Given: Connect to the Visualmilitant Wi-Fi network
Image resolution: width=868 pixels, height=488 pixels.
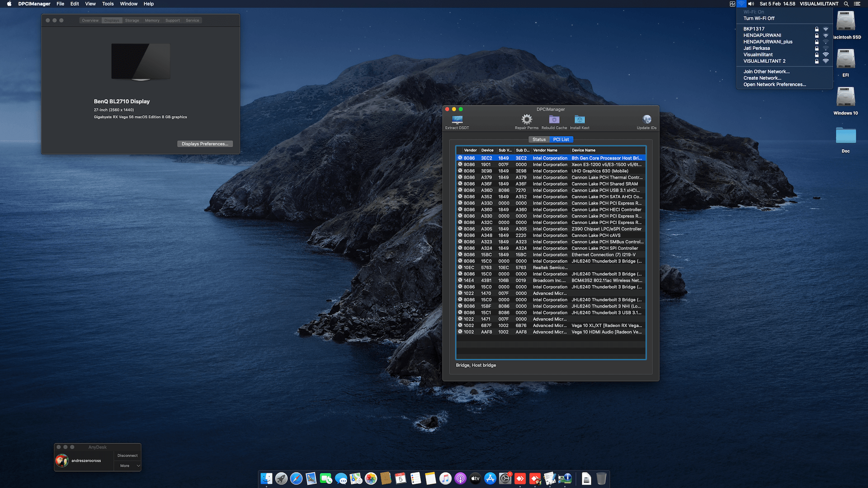Looking at the screenshot, I should pos(758,55).
